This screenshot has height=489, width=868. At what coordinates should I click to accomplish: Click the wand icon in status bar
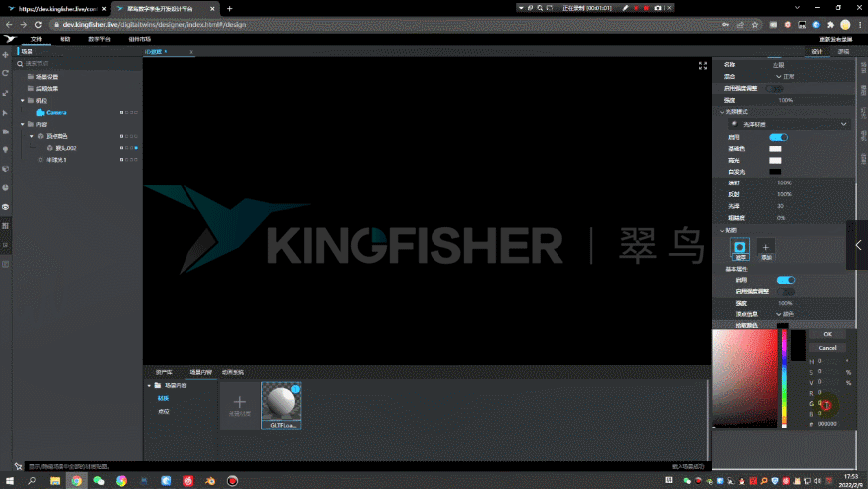point(18,467)
